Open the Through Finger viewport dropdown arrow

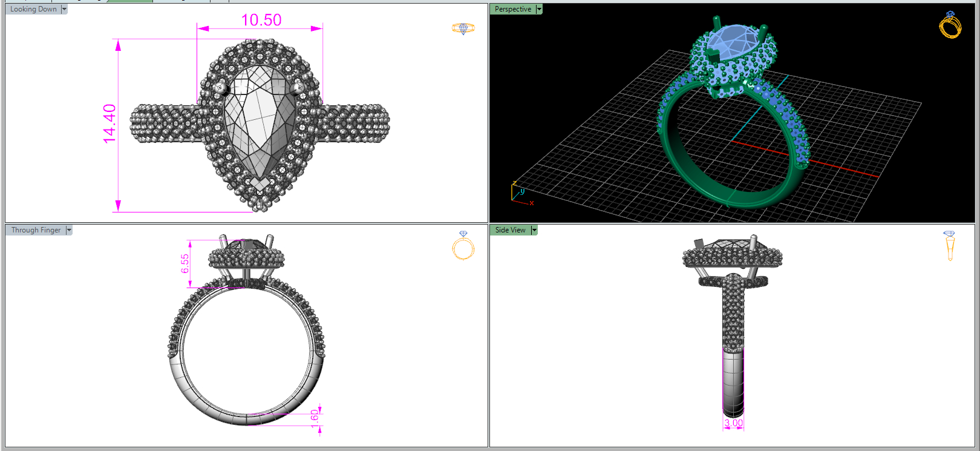pos(69,230)
